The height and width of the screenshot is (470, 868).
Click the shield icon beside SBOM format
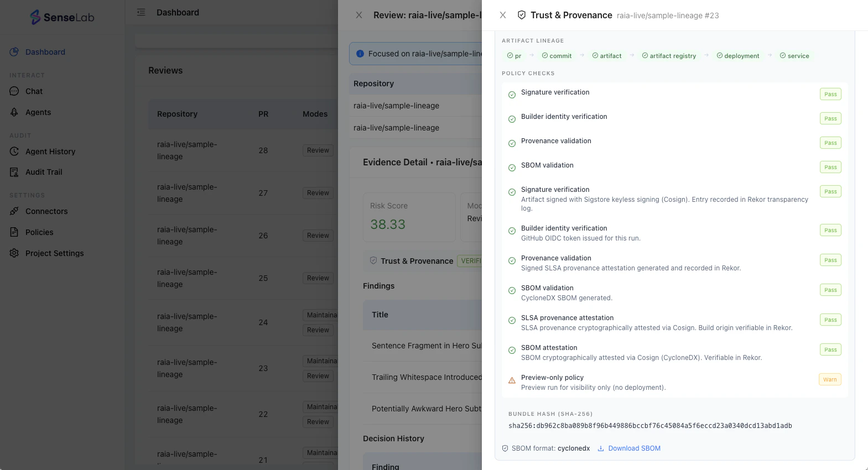click(505, 448)
